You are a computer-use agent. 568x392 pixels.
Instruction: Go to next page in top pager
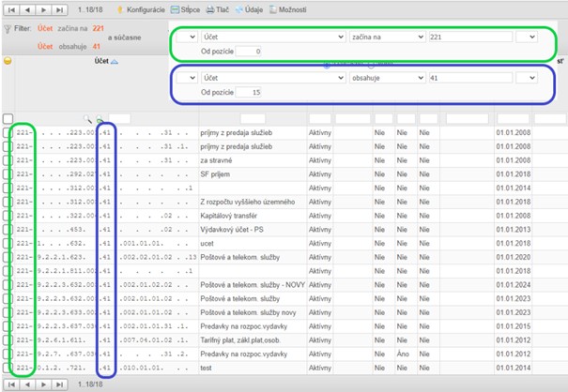pos(44,8)
